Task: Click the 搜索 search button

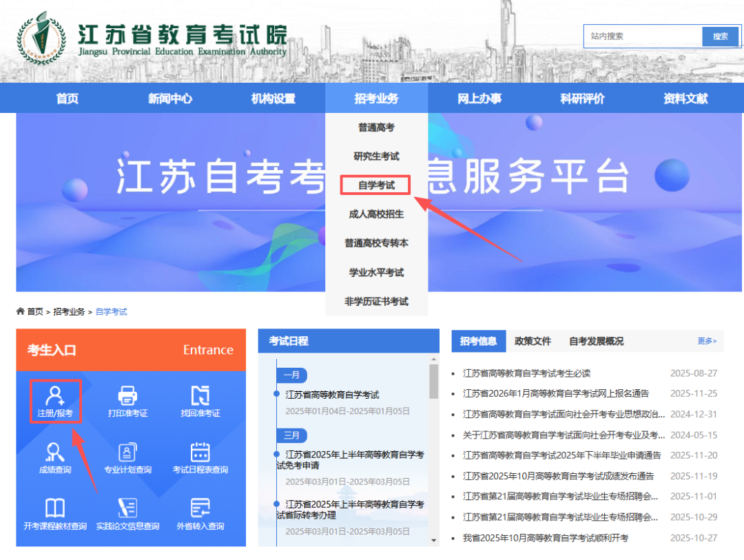Action: coord(720,36)
